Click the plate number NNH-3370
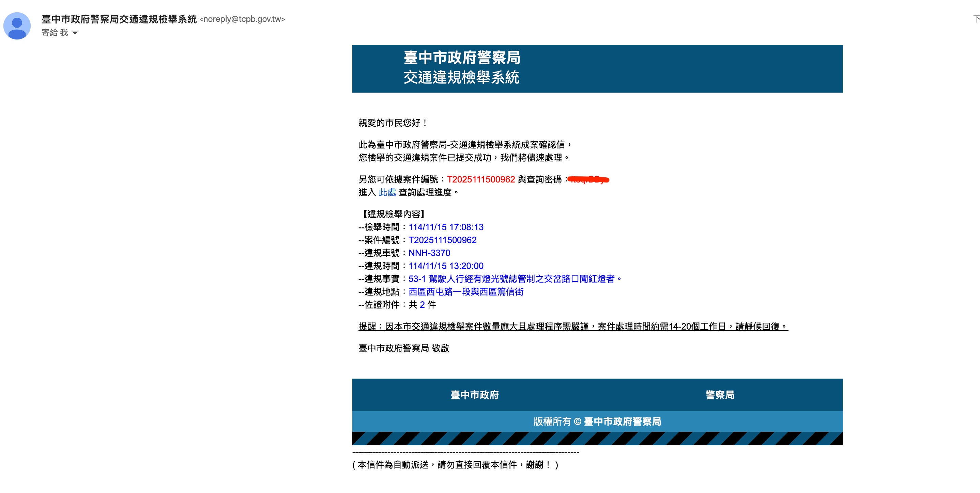This screenshot has width=980, height=493. 429,253
